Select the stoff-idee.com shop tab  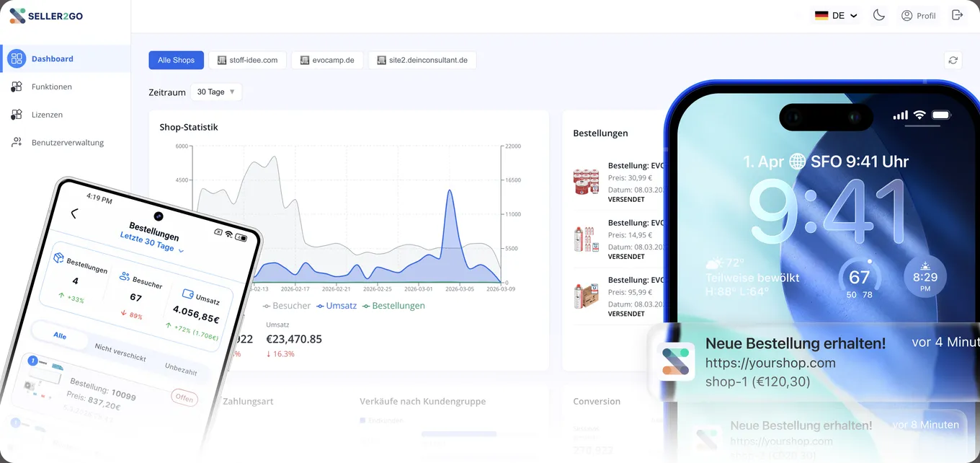coord(248,60)
